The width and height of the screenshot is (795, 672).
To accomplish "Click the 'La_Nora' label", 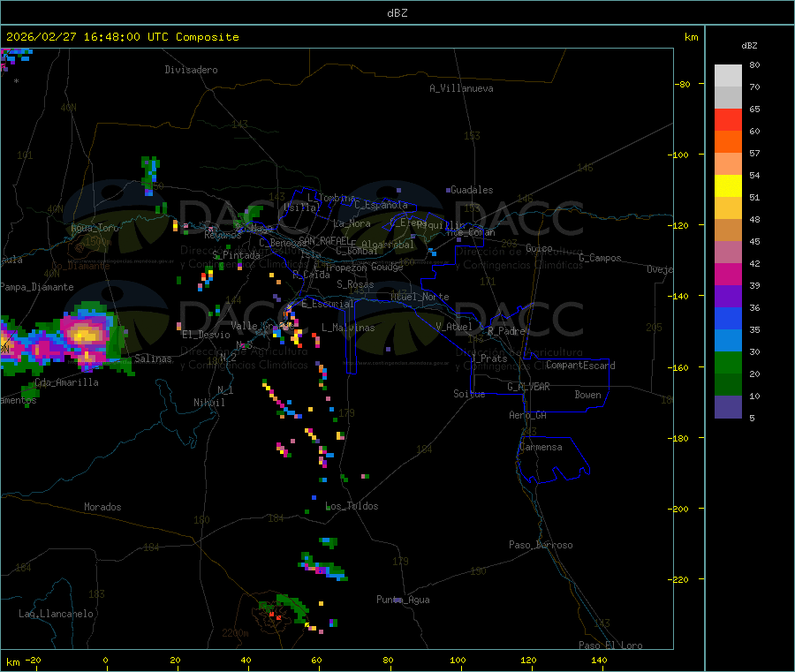I will (352, 223).
